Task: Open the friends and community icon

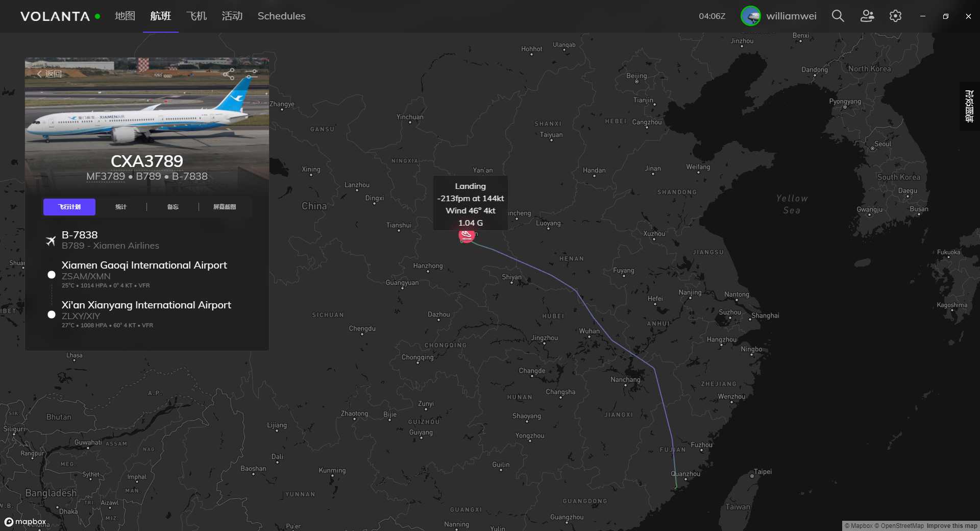Action: click(867, 16)
